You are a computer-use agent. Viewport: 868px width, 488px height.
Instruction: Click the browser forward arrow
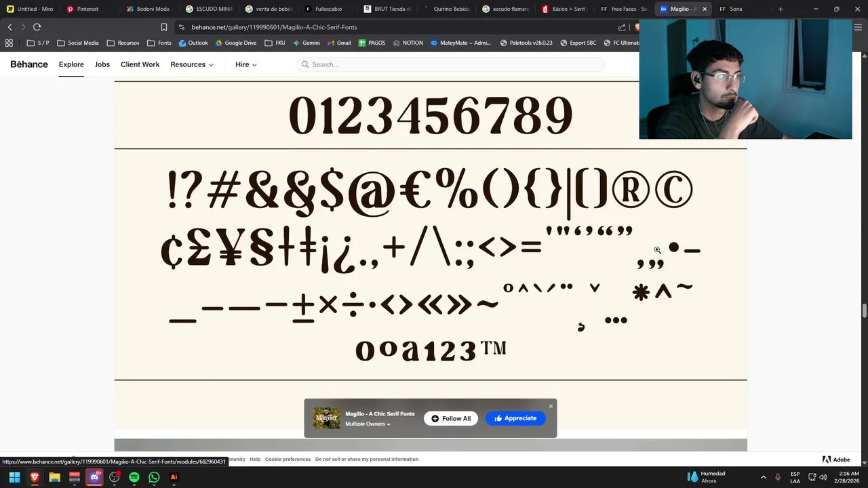click(x=23, y=27)
